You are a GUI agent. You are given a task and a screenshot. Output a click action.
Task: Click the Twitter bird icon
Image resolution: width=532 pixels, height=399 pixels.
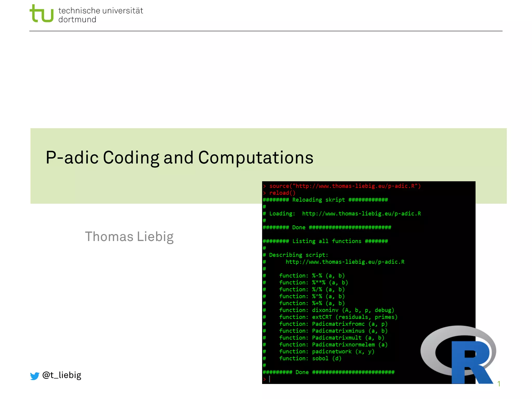[35, 376]
